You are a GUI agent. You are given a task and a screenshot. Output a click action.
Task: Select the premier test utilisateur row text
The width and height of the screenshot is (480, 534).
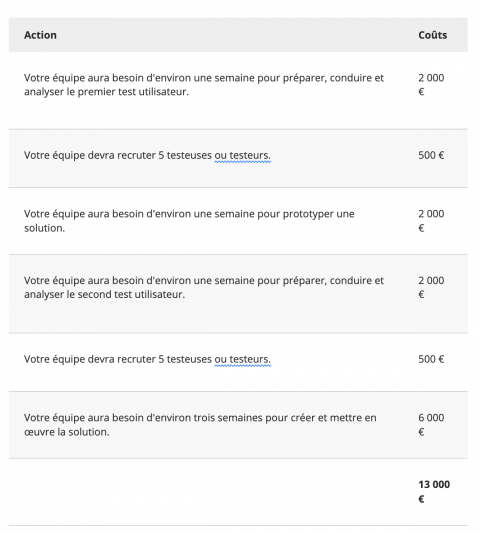(204, 85)
